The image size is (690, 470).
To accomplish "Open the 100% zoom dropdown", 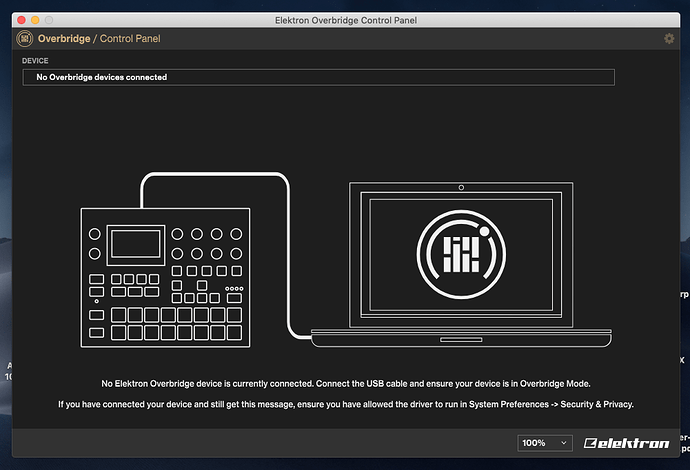I will (x=545, y=442).
